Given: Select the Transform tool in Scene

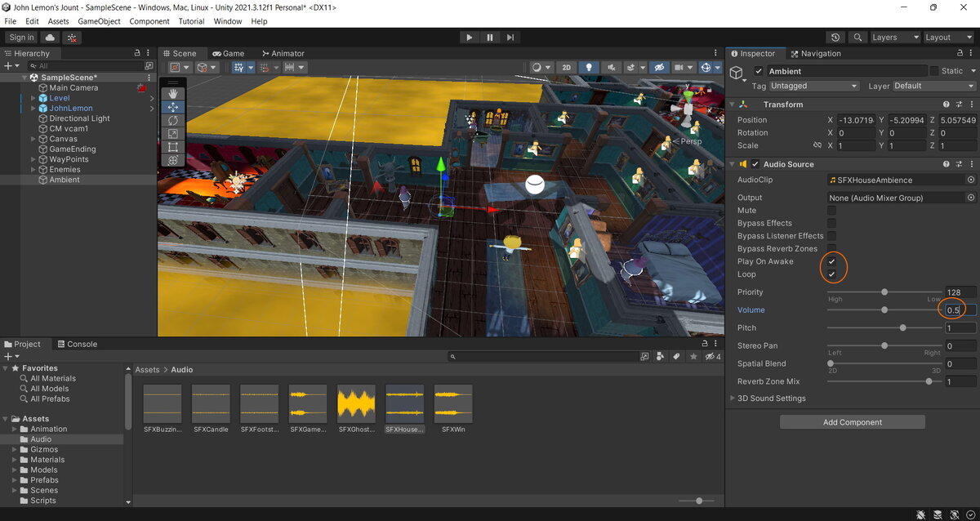Looking at the screenshot, I should tap(173, 160).
